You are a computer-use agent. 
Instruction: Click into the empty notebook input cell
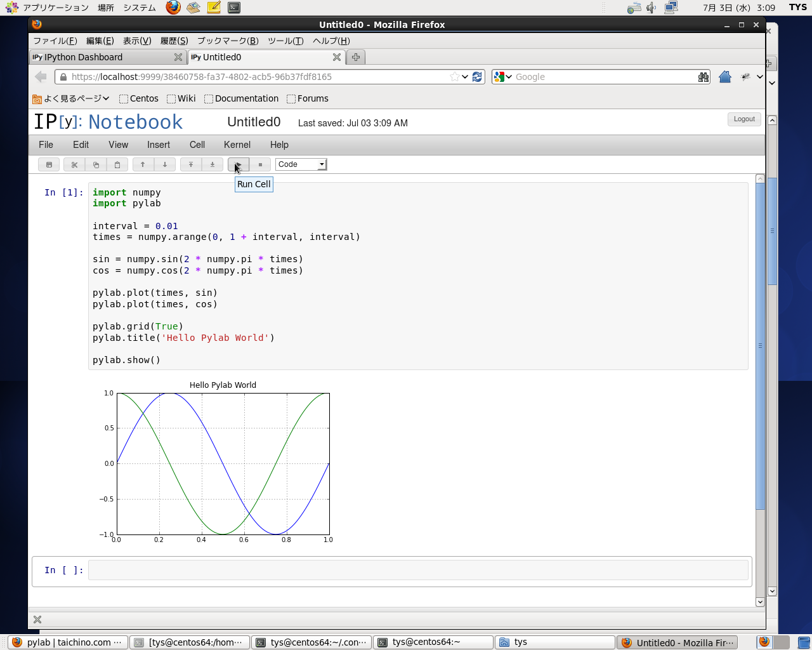[x=417, y=570]
